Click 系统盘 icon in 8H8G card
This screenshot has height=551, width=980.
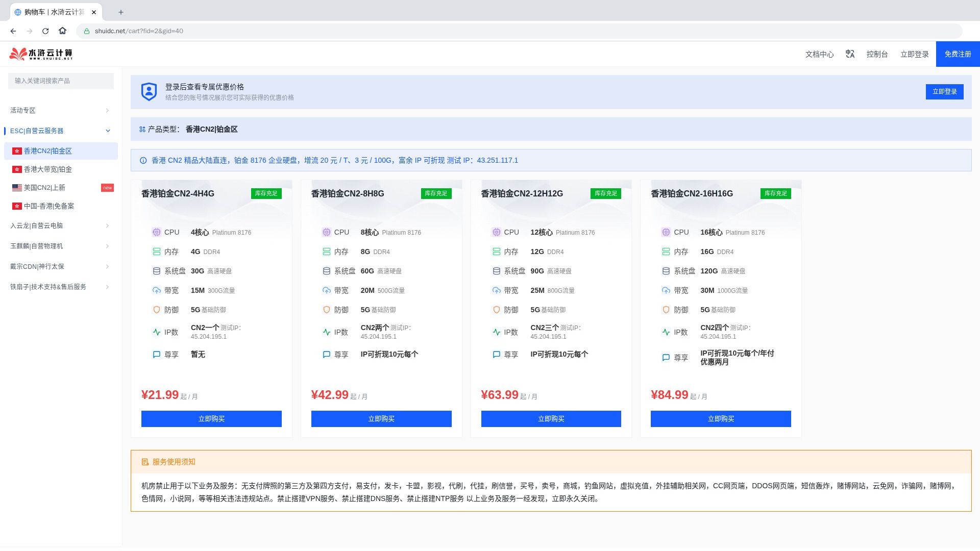326,271
